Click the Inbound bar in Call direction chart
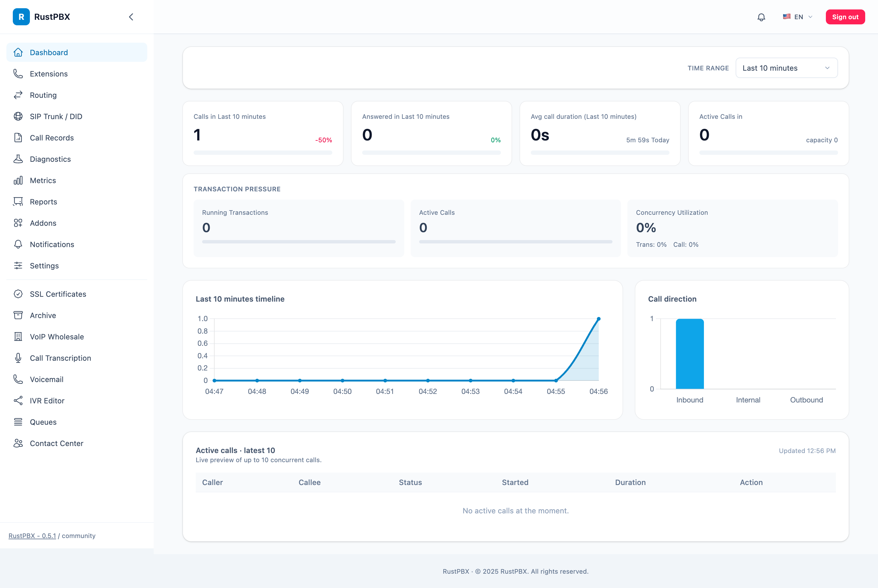Viewport: 878px width, 588px height. 690,354
